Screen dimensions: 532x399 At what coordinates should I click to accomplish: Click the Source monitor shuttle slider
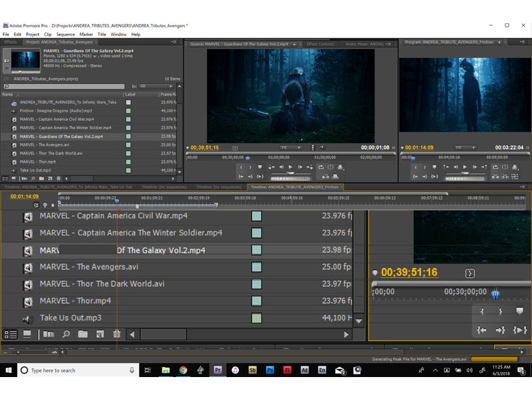(291, 173)
